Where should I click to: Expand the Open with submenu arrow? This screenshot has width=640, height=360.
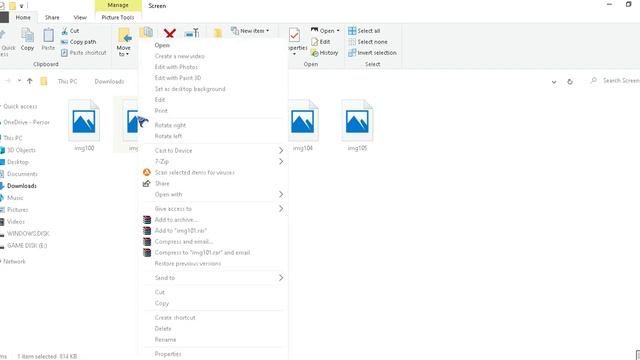pos(281,194)
